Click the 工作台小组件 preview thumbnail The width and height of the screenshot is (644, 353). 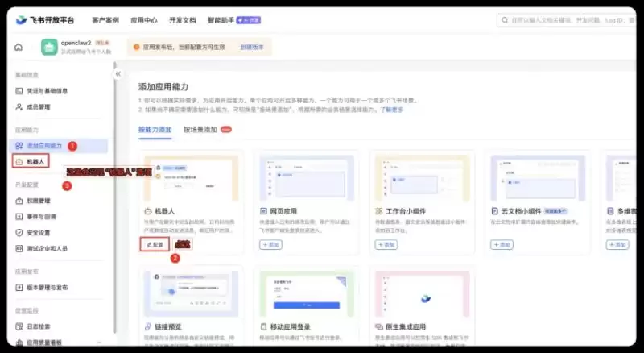pyautogui.click(x=422, y=178)
